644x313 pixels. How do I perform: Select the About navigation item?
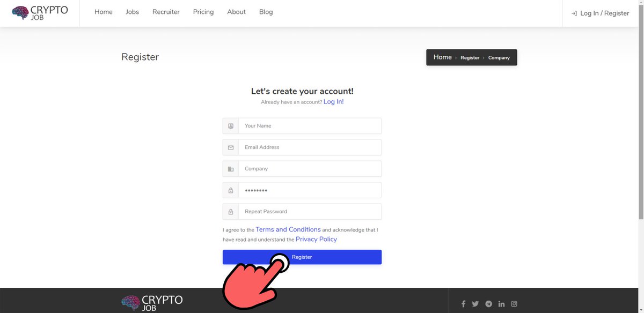[236, 12]
